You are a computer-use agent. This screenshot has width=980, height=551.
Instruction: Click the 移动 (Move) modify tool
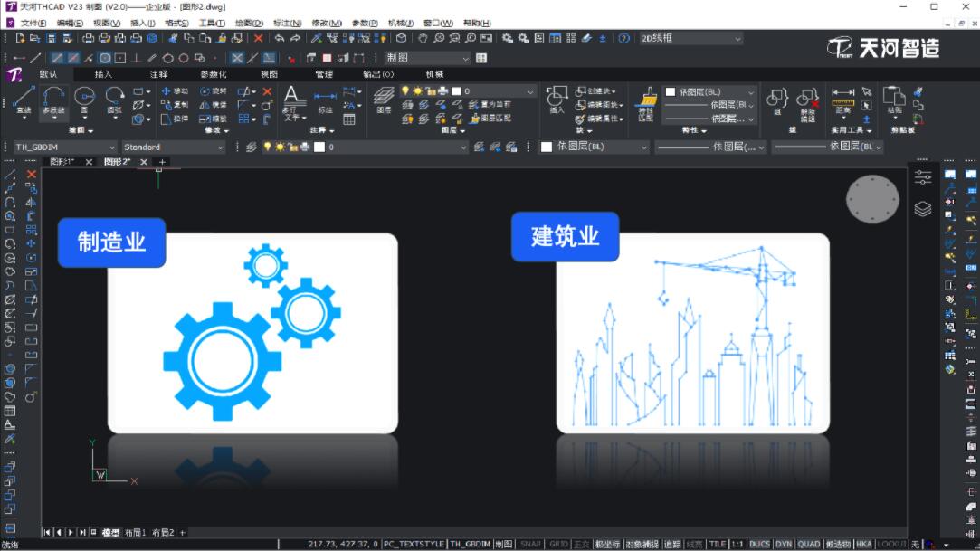pos(175,91)
